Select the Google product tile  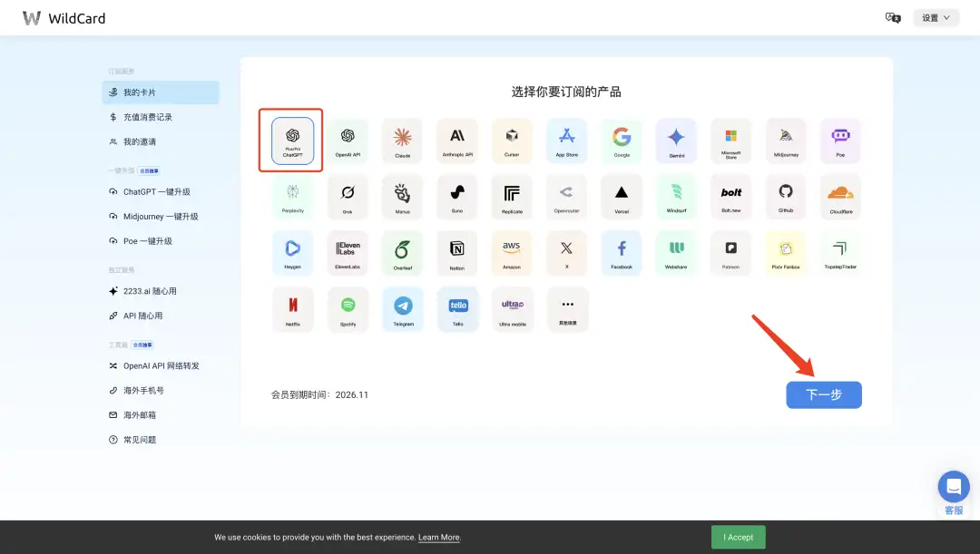(x=622, y=141)
